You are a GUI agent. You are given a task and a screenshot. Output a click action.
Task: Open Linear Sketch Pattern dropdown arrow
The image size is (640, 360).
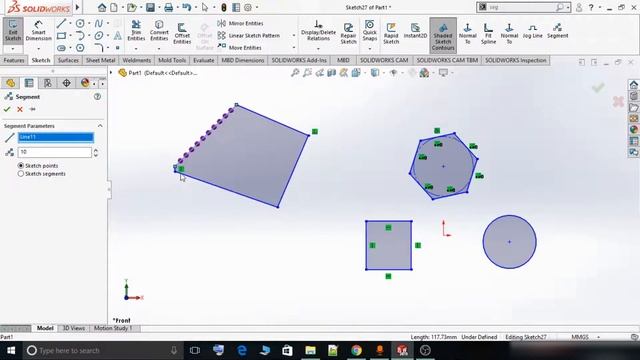[293, 36]
